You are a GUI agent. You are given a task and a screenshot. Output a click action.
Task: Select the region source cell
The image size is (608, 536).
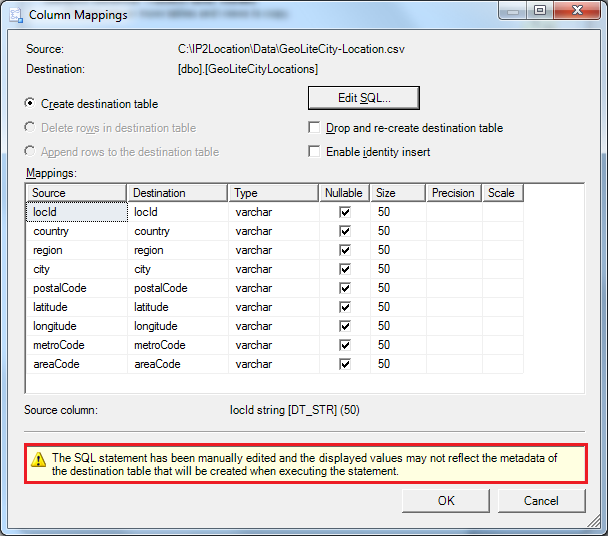[x=77, y=250]
